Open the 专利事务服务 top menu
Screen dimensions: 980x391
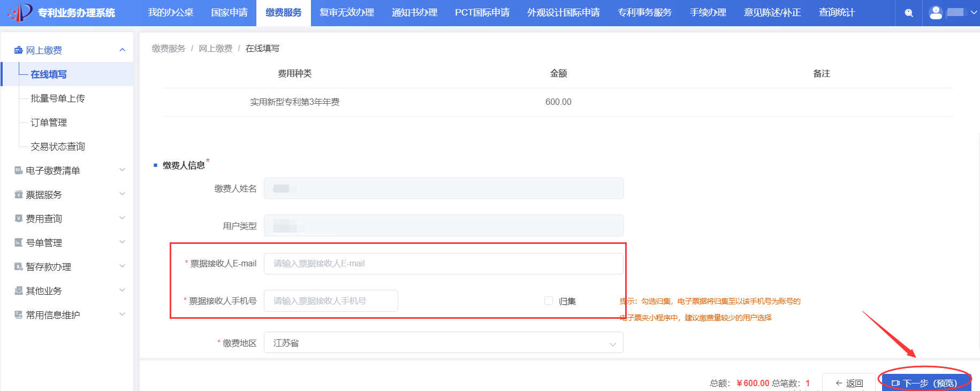point(645,12)
